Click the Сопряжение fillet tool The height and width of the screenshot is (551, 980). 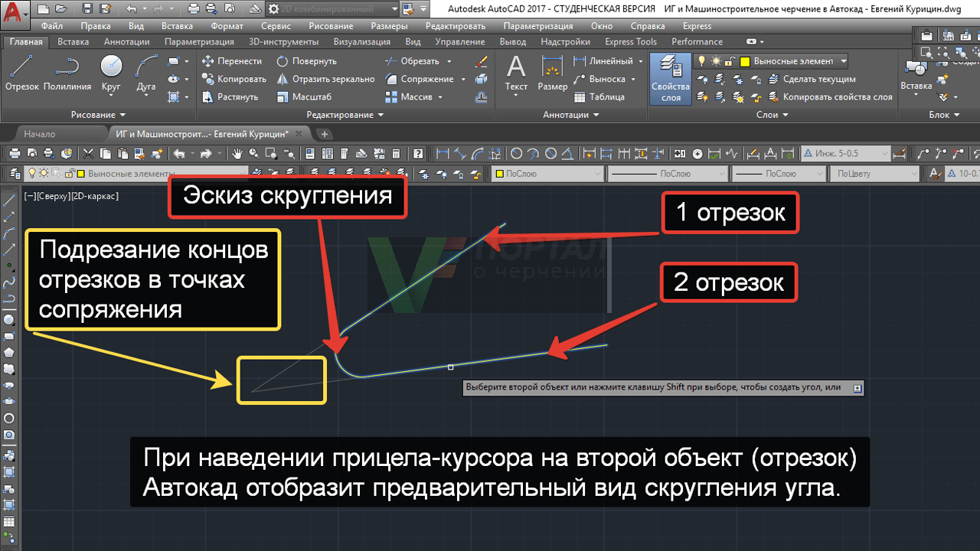pos(419,79)
